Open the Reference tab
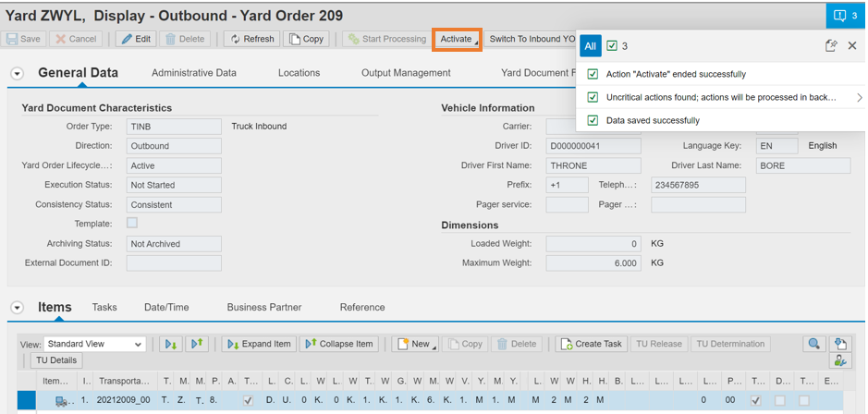The height and width of the screenshot is (414, 868). coord(362,307)
